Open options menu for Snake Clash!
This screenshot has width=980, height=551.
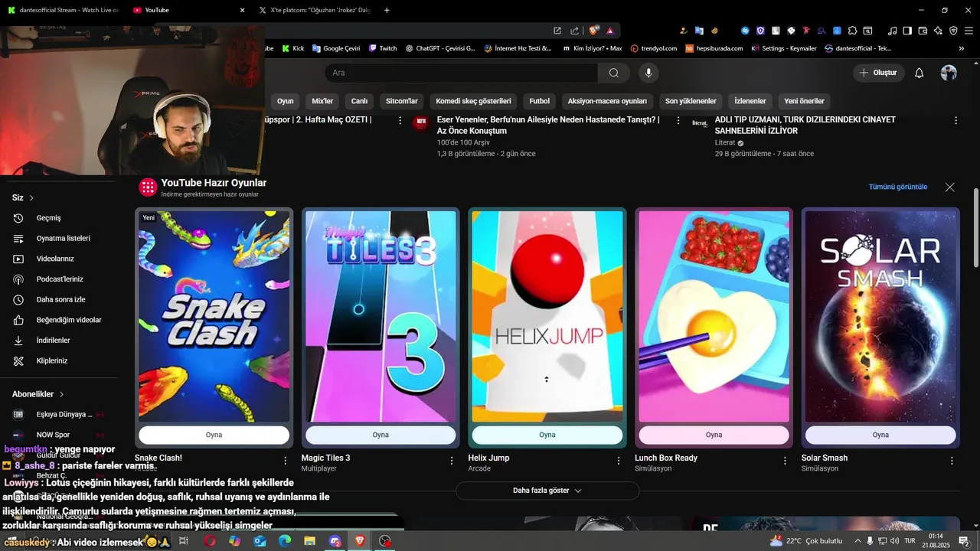(286, 461)
